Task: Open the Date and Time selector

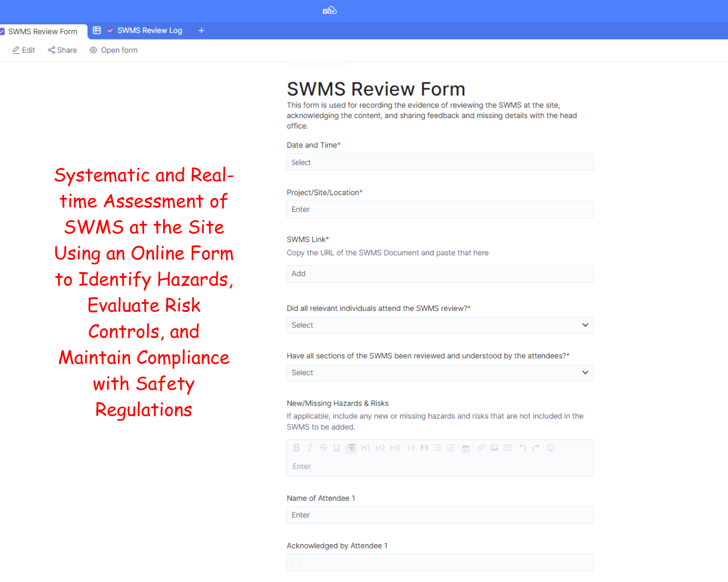Action: pos(440,162)
